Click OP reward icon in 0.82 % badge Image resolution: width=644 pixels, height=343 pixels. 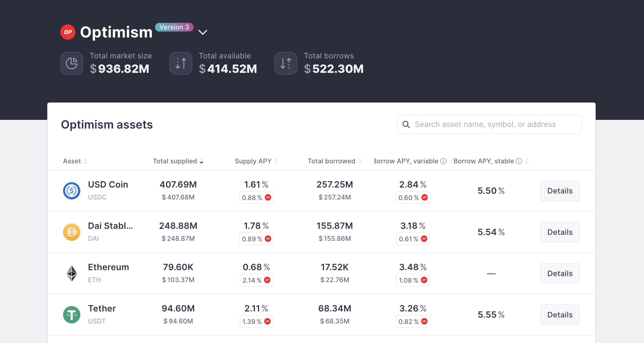[424, 321]
